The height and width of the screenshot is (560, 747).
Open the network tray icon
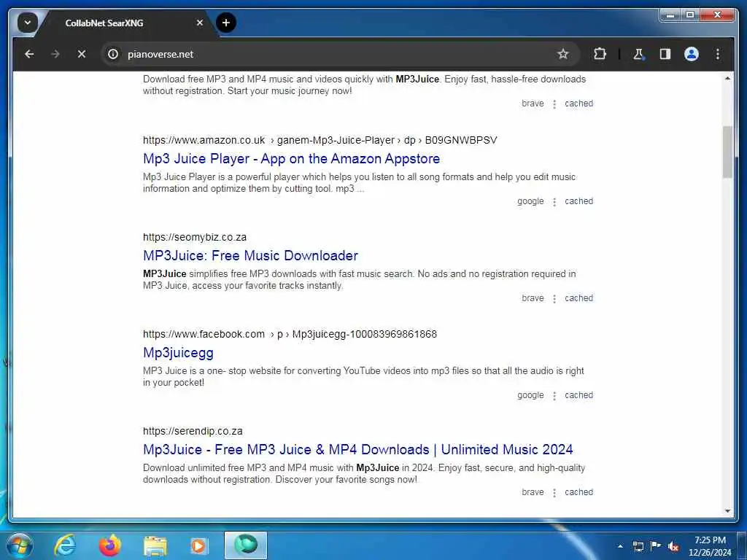638,546
